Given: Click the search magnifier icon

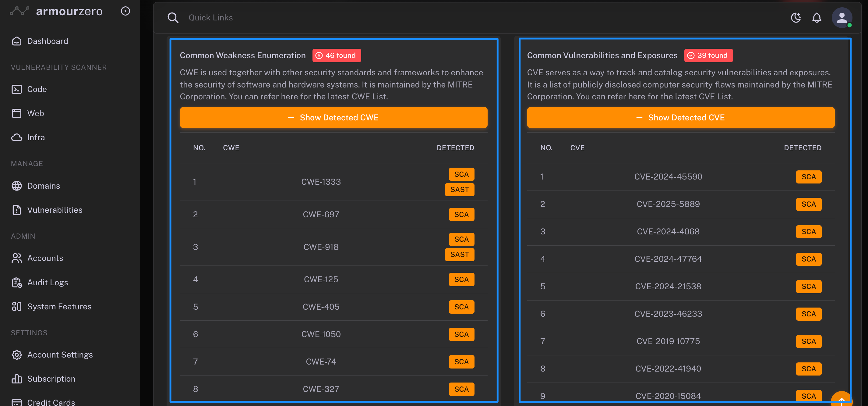Looking at the screenshot, I should pos(173,18).
